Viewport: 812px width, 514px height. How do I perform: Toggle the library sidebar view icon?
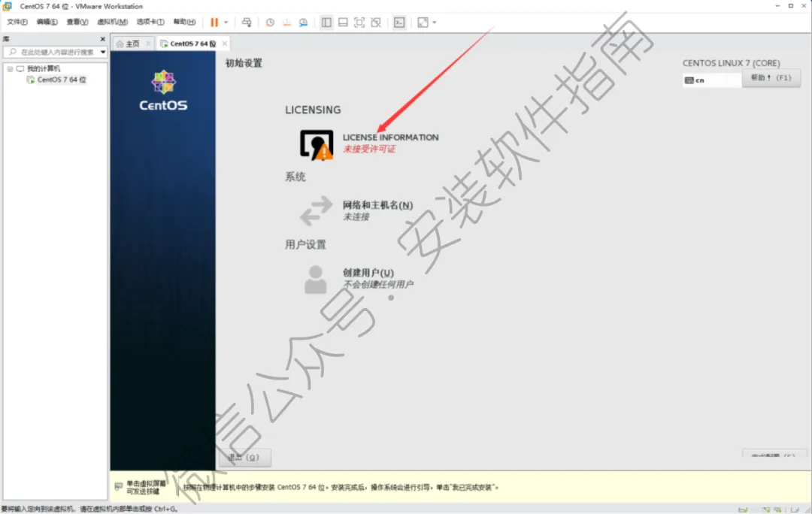click(x=326, y=23)
